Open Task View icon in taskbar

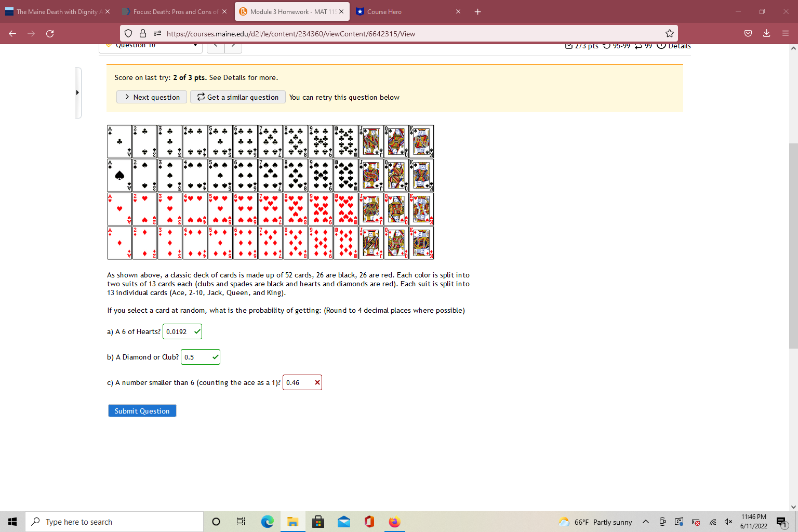pos(241,522)
